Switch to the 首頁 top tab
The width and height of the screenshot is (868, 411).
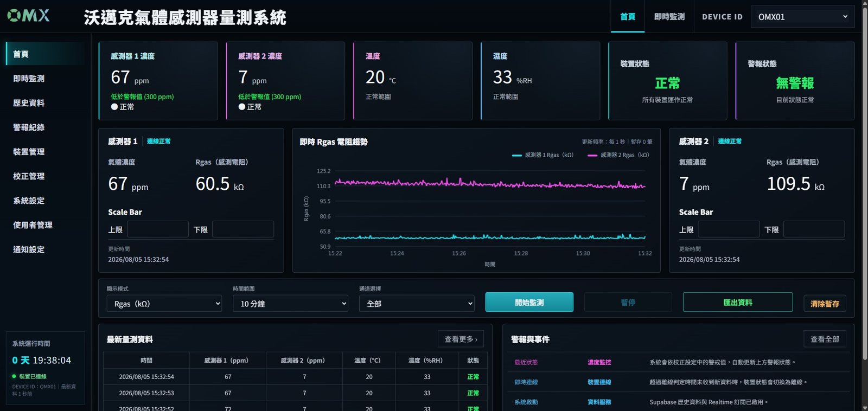[628, 17]
